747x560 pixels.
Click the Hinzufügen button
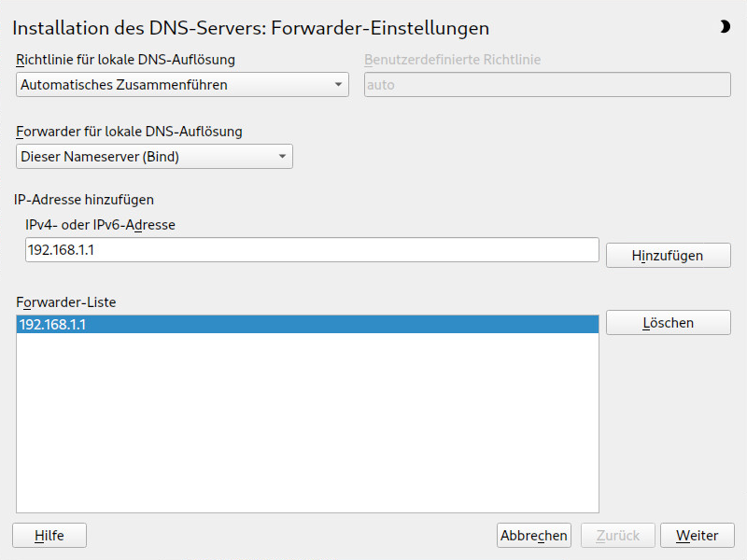668,256
